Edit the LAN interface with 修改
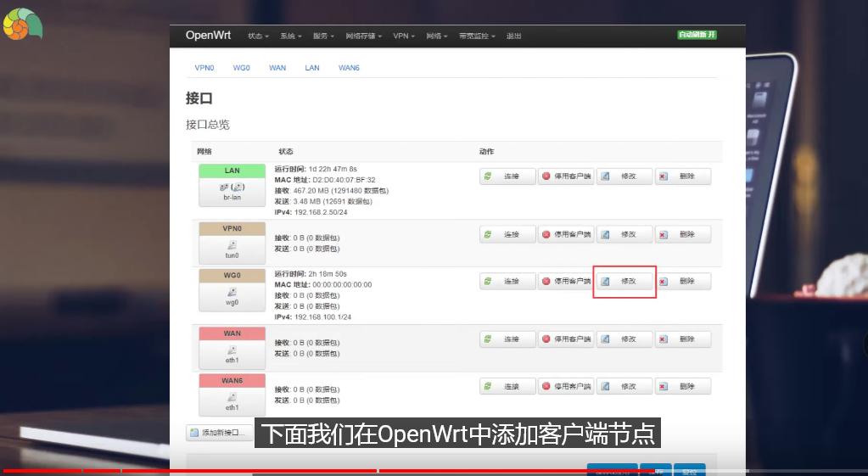The image size is (868, 476). click(624, 176)
